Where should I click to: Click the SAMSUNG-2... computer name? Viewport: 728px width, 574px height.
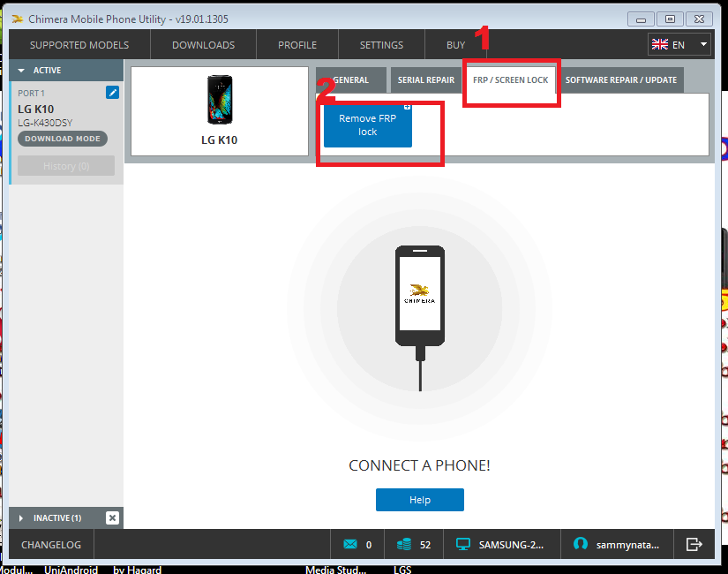(511, 545)
